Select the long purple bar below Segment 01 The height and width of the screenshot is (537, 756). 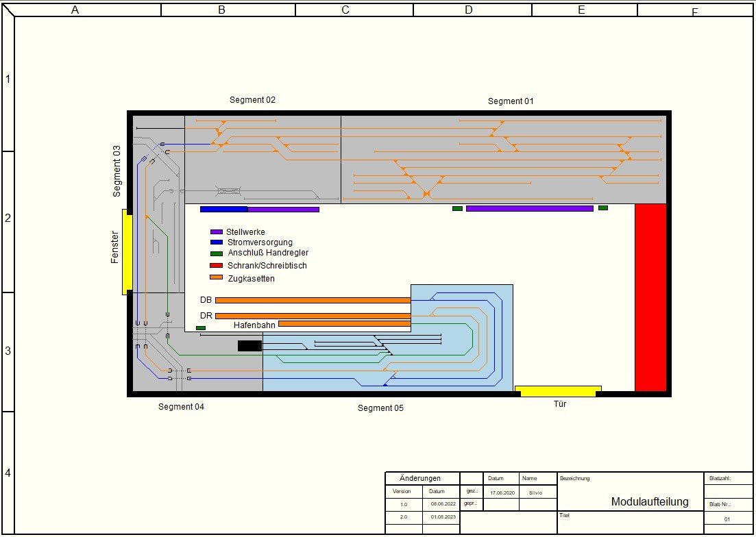(529, 208)
